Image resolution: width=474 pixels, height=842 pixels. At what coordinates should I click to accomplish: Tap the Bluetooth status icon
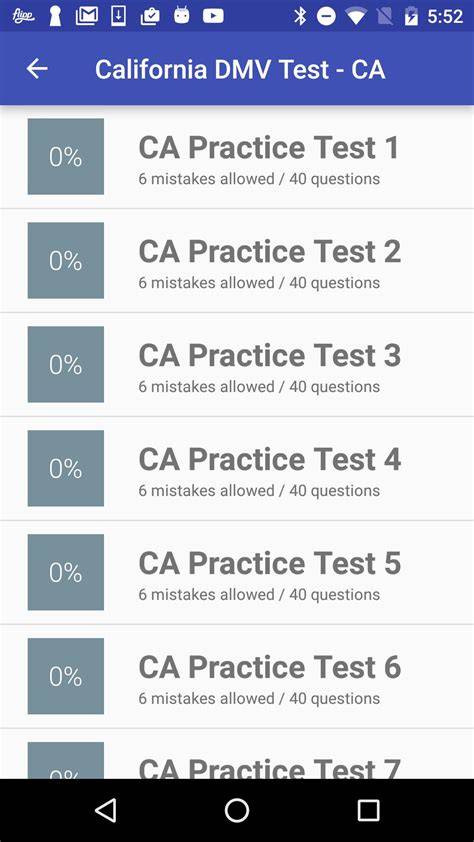coord(300,16)
